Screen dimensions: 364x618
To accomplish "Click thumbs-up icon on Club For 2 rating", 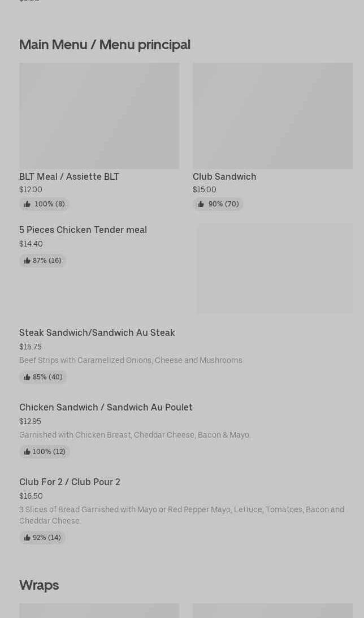I will (27, 538).
